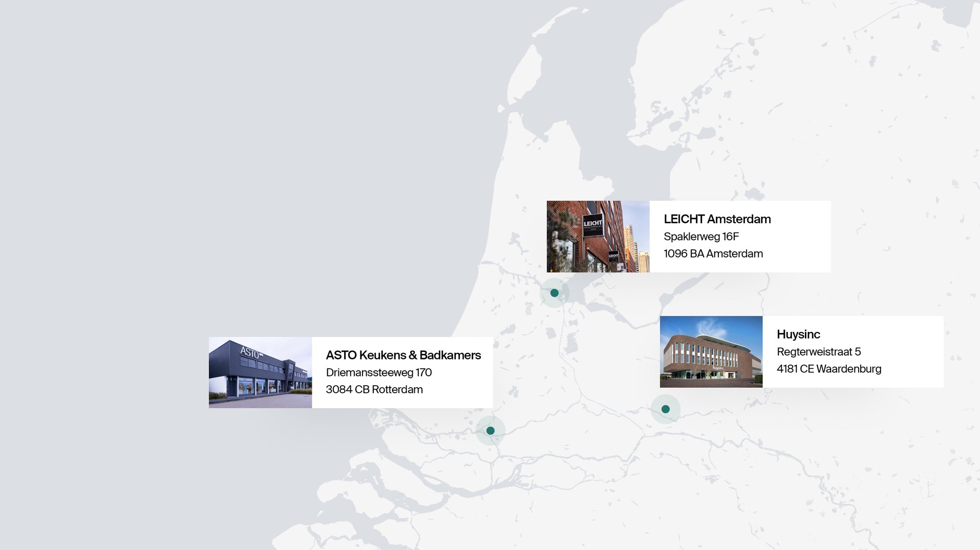Click the Amsterdam map location marker
980x550 pixels.
pos(555,293)
